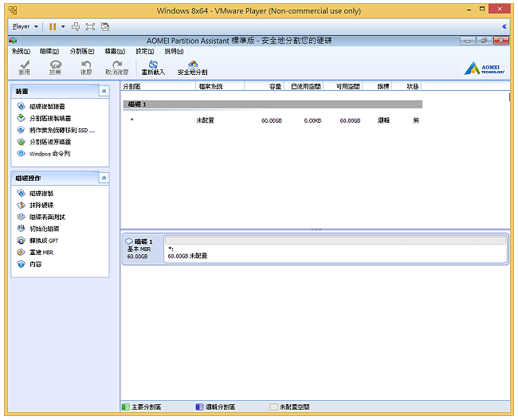
Task: Open the 精靈(W) menu
Action: click(x=115, y=51)
